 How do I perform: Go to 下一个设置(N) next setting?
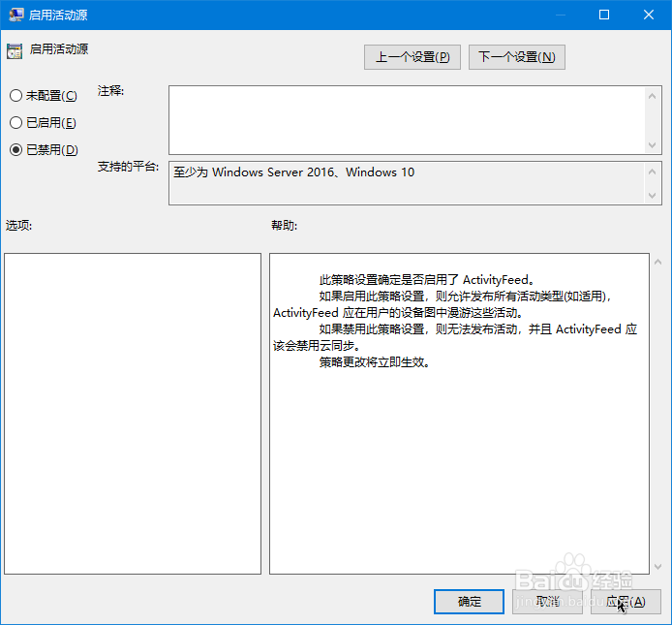pos(517,57)
